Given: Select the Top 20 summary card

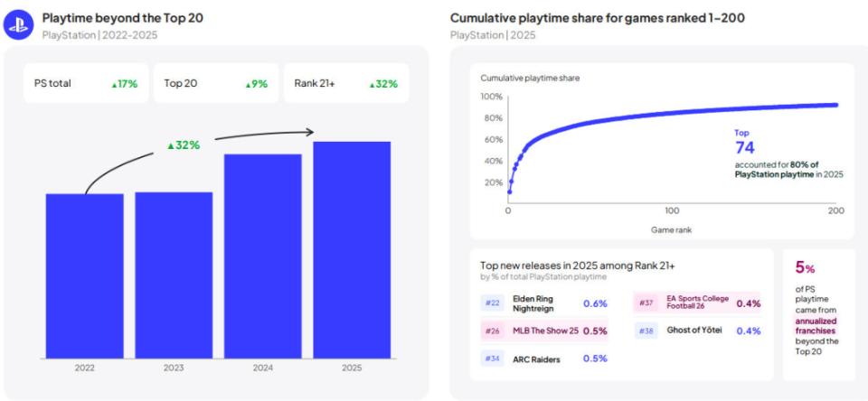Looking at the screenshot, I should click(x=215, y=83).
